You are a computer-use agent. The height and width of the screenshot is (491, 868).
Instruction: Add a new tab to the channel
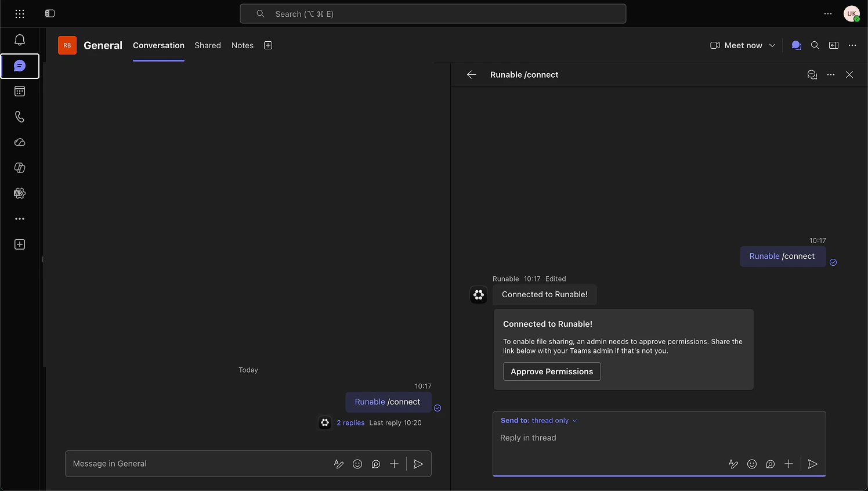tap(268, 45)
